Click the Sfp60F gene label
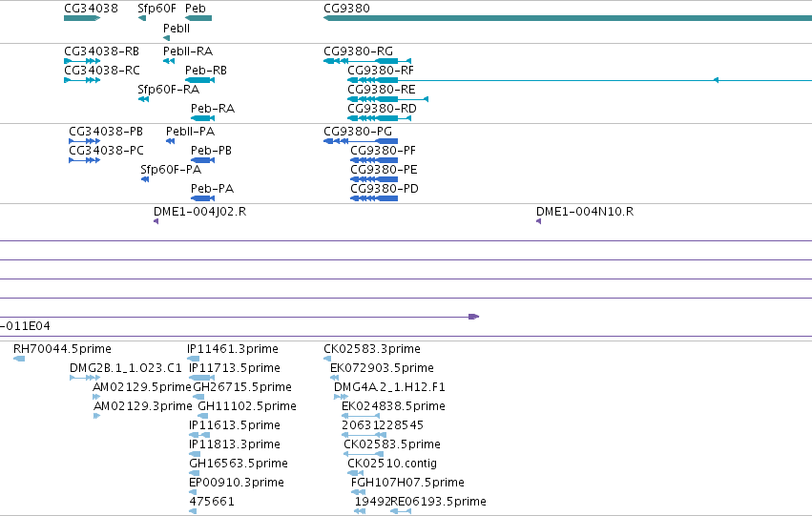Image resolution: width=812 pixels, height=516 pixels. coord(156,9)
